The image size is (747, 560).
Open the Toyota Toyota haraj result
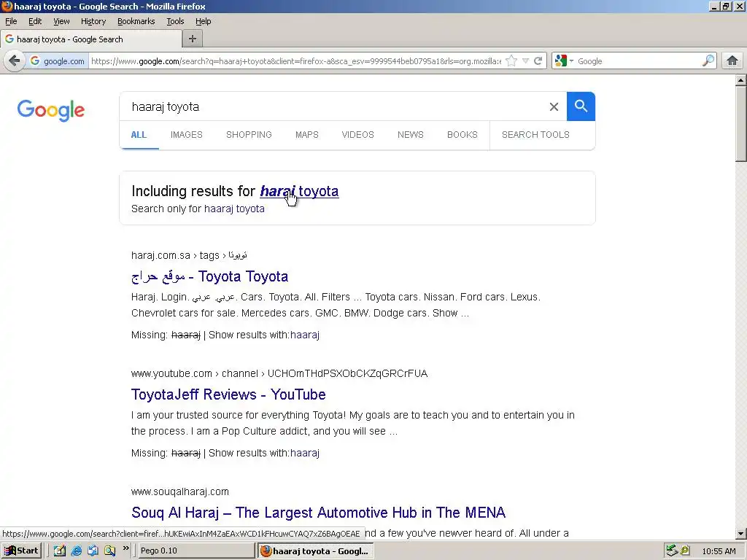tap(209, 276)
